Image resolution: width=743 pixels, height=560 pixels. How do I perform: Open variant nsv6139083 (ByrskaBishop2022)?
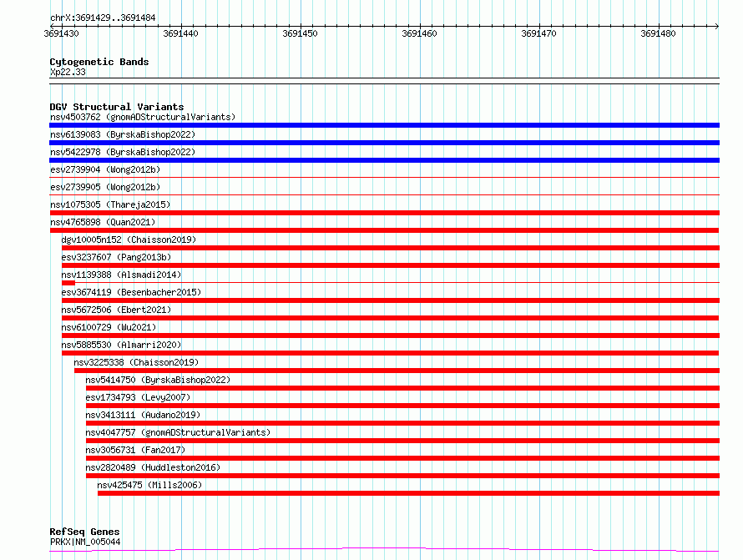pos(123,134)
